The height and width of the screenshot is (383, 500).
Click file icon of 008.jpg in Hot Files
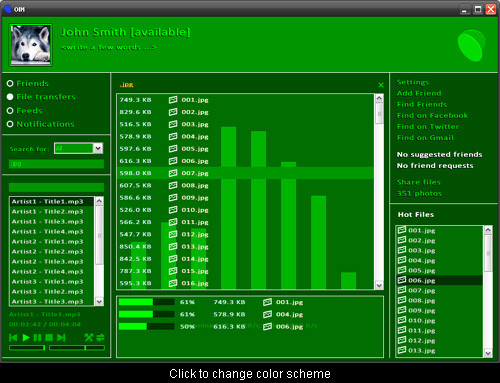tap(402, 300)
